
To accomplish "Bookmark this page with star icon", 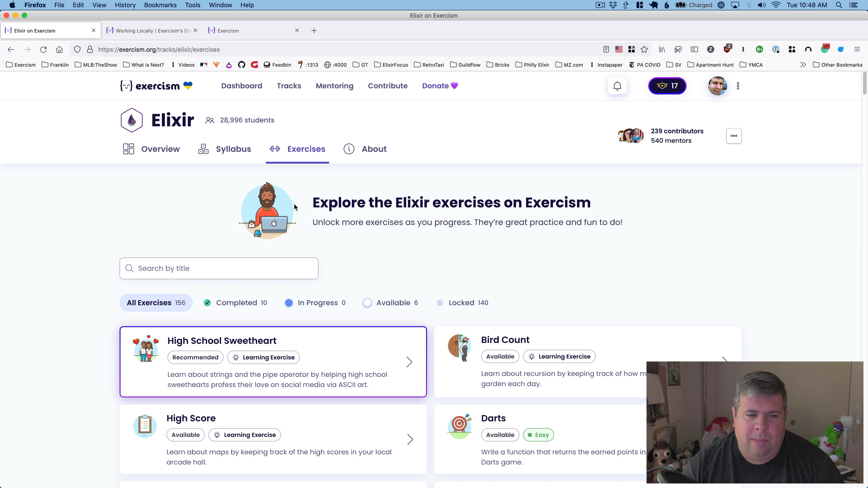I will click(x=644, y=49).
